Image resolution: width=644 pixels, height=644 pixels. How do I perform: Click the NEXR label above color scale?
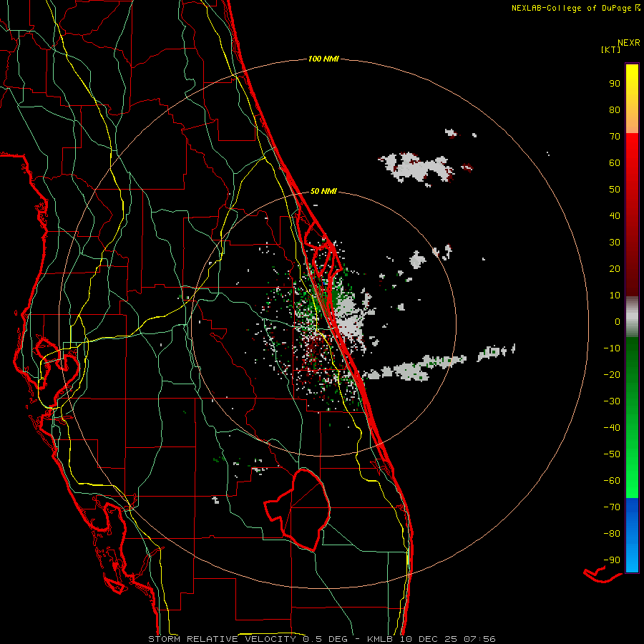pos(629,42)
